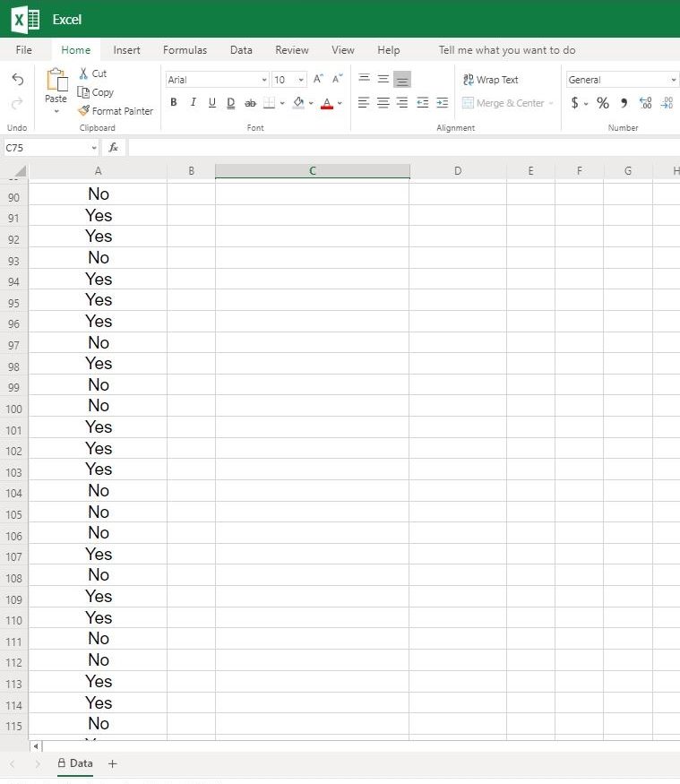The image size is (680, 784).
Task: Select cell A107 containing Yes
Action: click(x=98, y=554)
